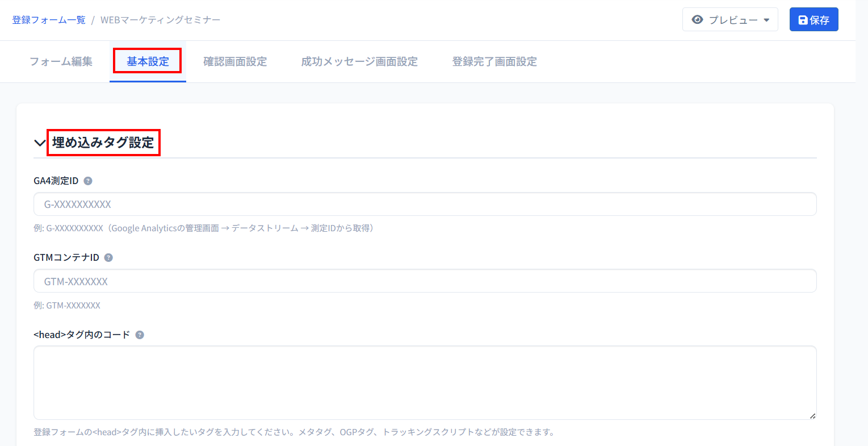Switch to the 登録完了画面設定 tab
The width and height of the screenshot is (868, 446).
(494, 61)
